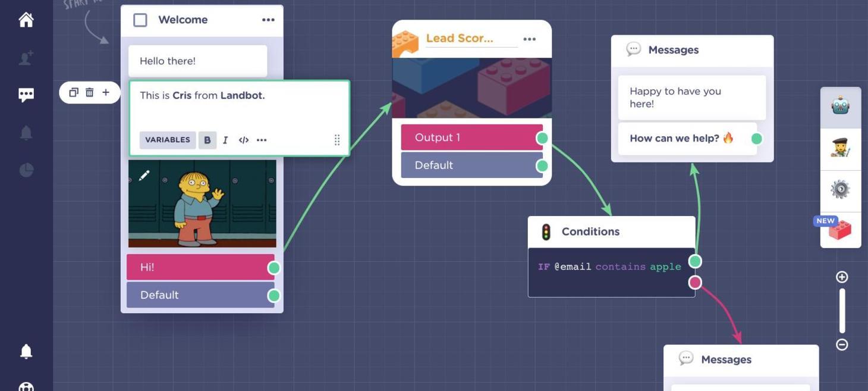Select the How can we help? message
This screenshot has height=391, width=868.
pos(687,139)
